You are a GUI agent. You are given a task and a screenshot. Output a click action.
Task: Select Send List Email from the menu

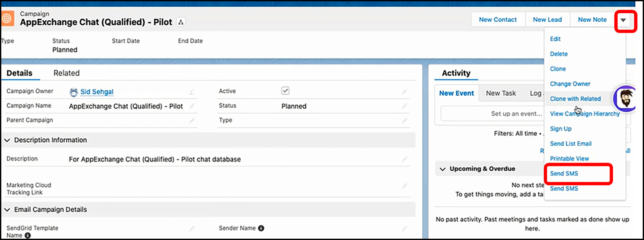pos(571,144)
